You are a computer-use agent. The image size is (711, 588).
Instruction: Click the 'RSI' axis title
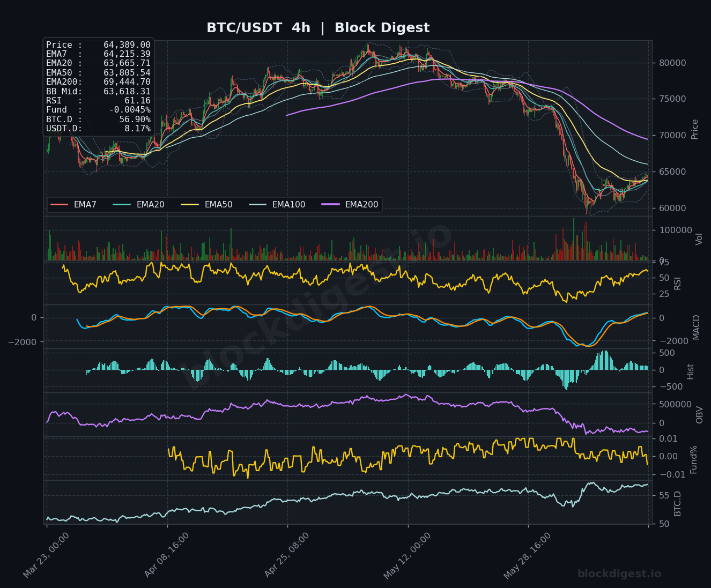click(678, 283)
